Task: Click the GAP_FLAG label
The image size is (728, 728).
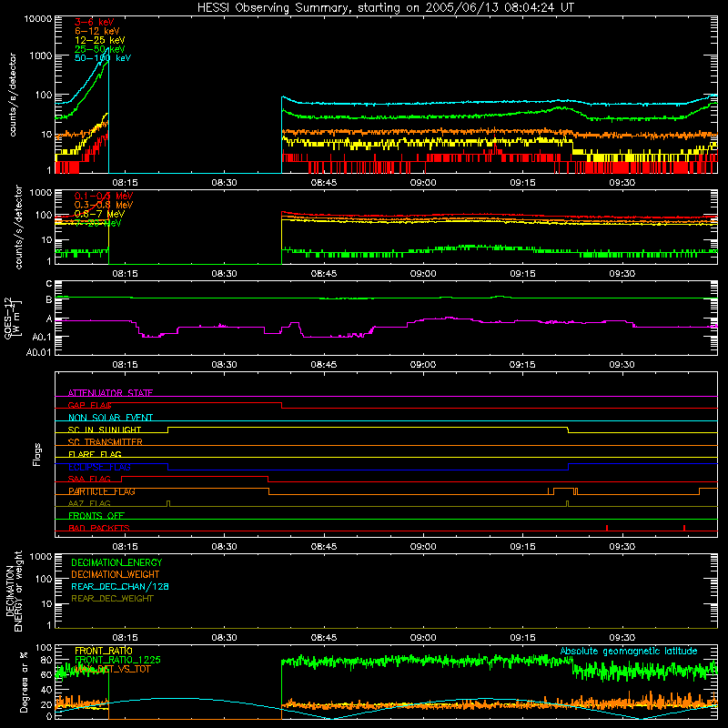Action: pyautogui.click(x=89, y=405)
